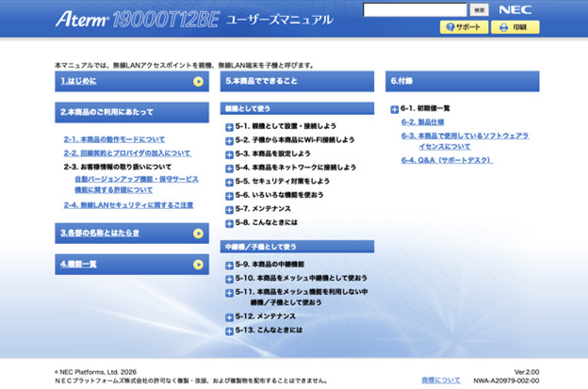The image size is (588, 389).
Task: Open link 6-2. 製品仕様
Action: coord(422,122)
